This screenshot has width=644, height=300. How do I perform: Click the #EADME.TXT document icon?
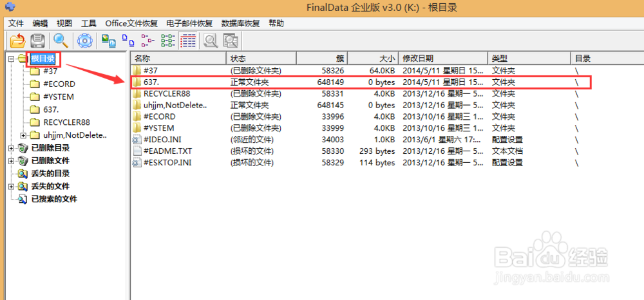[137, 151]
